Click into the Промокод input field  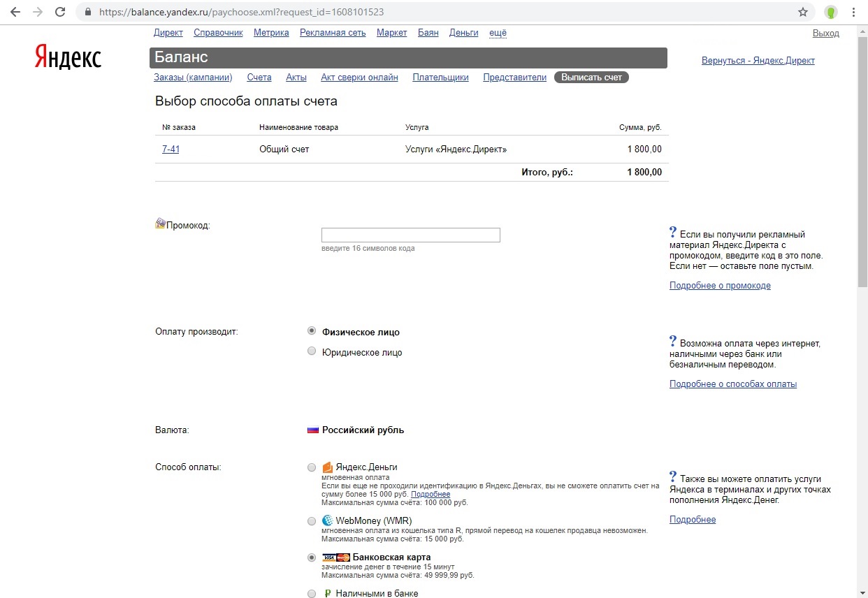pyautogui.click(x=410, y=235)
